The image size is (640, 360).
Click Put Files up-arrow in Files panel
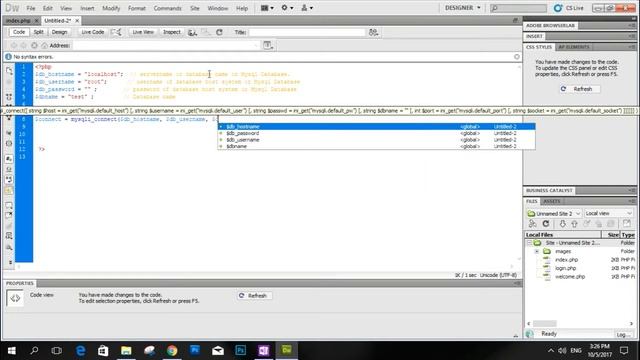(x=574, y=224)
